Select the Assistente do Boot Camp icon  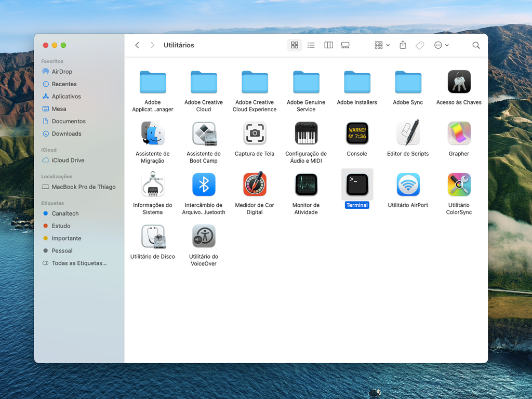[204, 133]
